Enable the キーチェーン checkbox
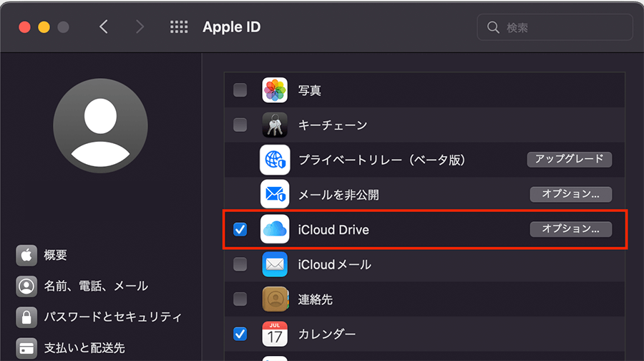This screenshot has height=361, width=644. (240, 125)
